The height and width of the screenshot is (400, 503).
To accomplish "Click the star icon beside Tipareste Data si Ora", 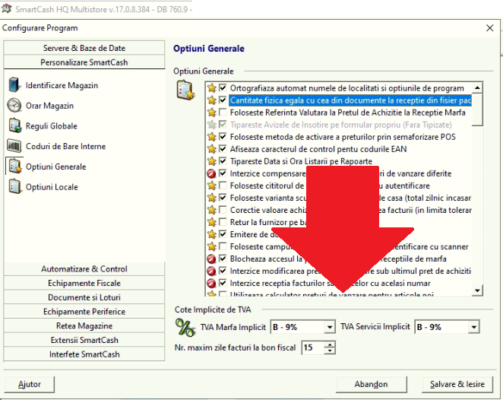I will (212, 161).
